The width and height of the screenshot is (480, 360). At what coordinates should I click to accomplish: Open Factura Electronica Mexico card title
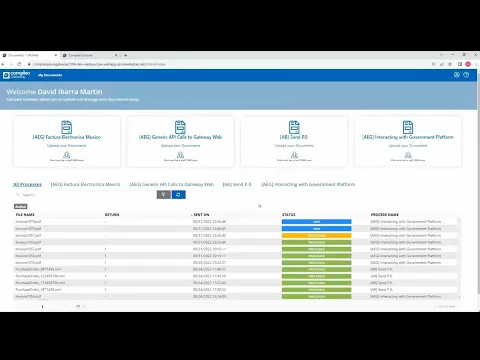coord(67,137)
